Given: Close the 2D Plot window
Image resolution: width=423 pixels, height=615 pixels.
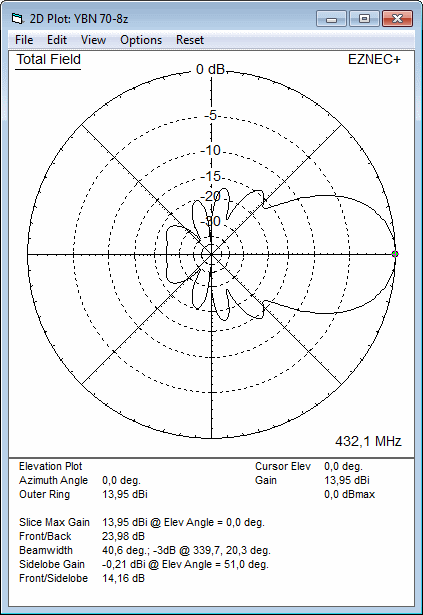Looking at the screenshot, I should (x=397, y=18).
